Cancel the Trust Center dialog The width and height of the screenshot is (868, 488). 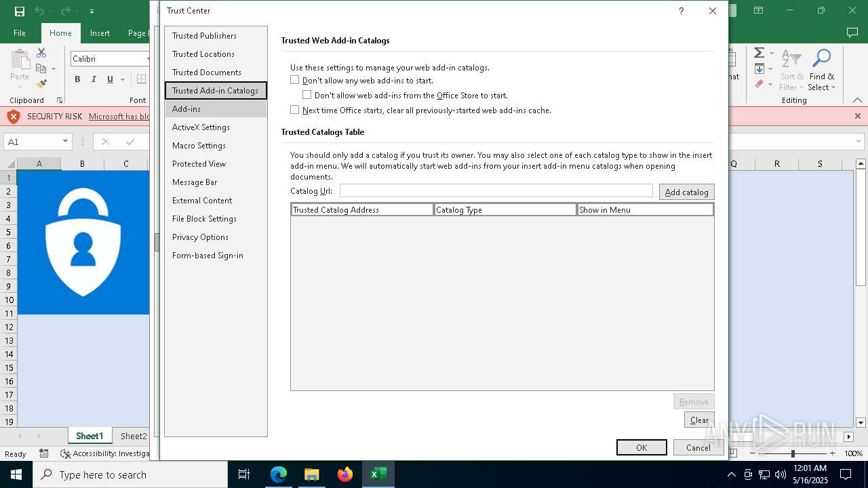pyautogui.click(x=698, y=447)
